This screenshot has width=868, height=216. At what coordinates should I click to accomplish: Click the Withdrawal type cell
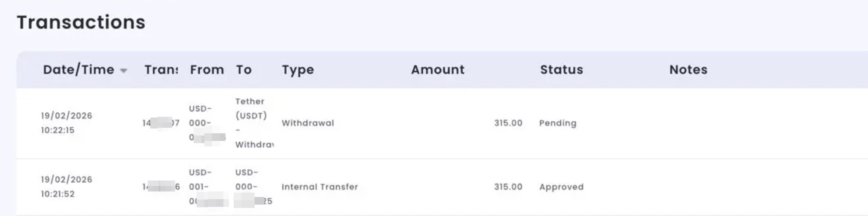[308, 123]
